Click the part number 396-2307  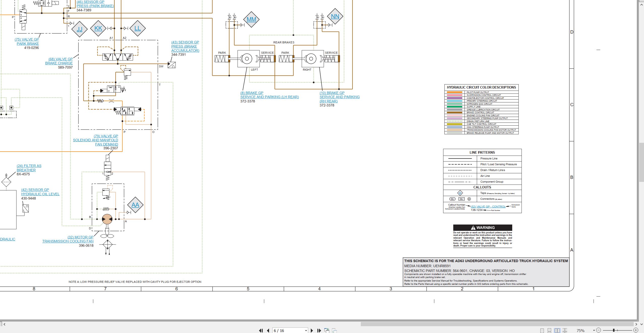(111, 148)
